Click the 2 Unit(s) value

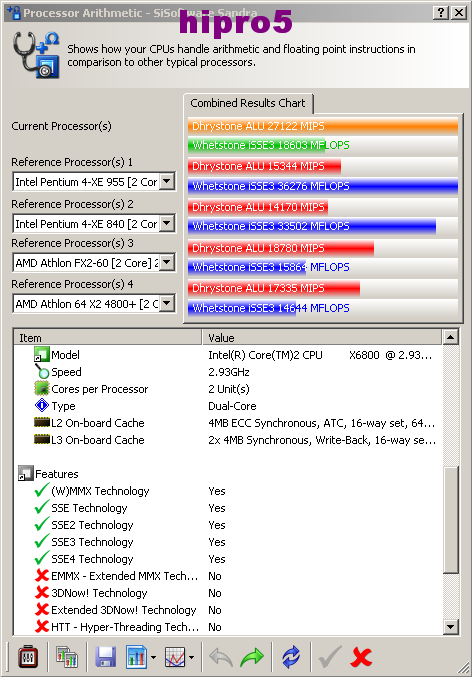click(x=229, y=389)
